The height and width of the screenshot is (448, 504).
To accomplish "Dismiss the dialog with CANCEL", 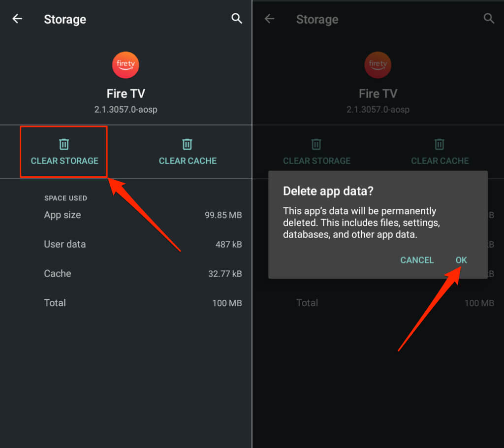I will tap(417, 260).
